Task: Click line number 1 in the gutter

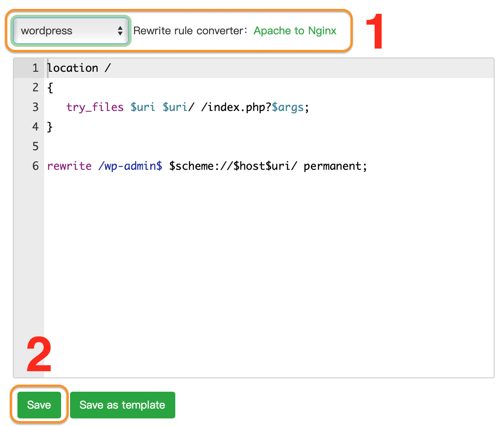Action: tap(35, 68)
